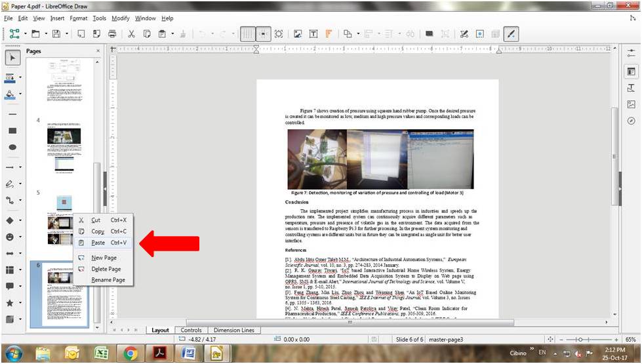642x364 pixels.
Task: Expand Line Color dropdown arrow
Action: tap(20, 78)
